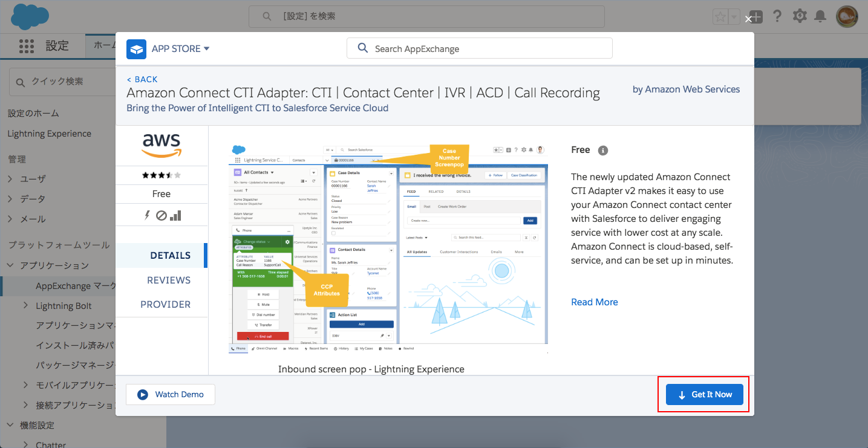The width and height of the screenshot is (868, 448).
Task: Open the Read More link
Action: pos(594,302)
